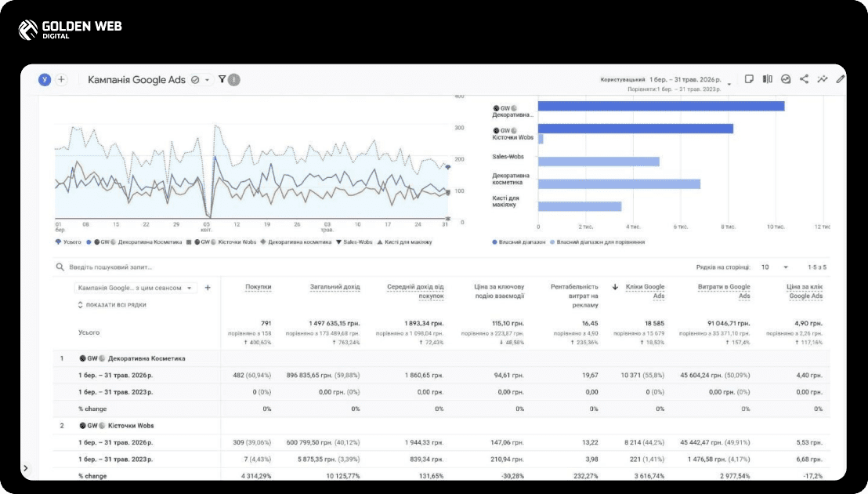Screen dimensions: 868x494
Task: Sort by 'Середній дохід від покупок' header
Action: (x=416, y=292)
